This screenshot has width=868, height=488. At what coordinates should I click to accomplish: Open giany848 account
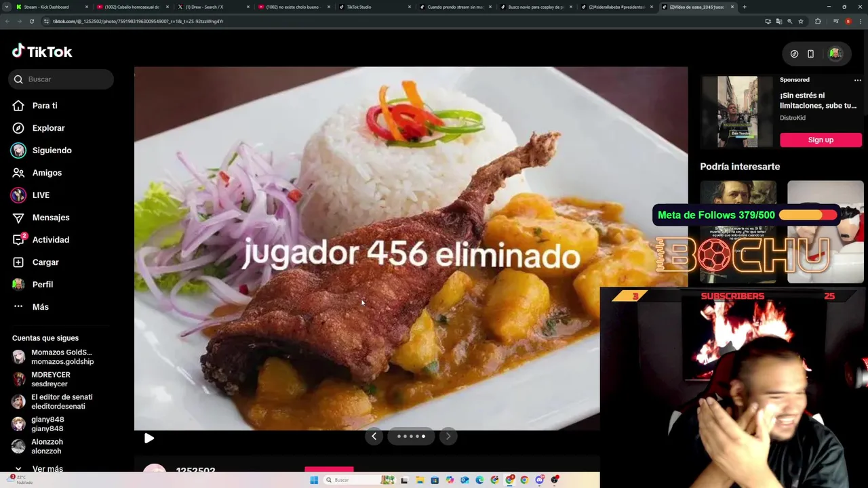click(38, 424)
